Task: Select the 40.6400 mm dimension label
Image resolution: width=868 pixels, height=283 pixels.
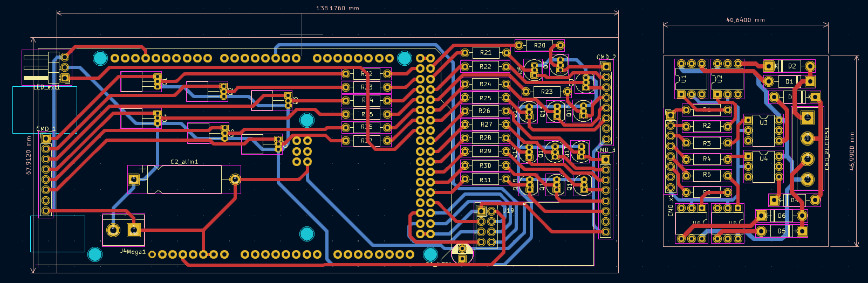Action: [746, 20]
